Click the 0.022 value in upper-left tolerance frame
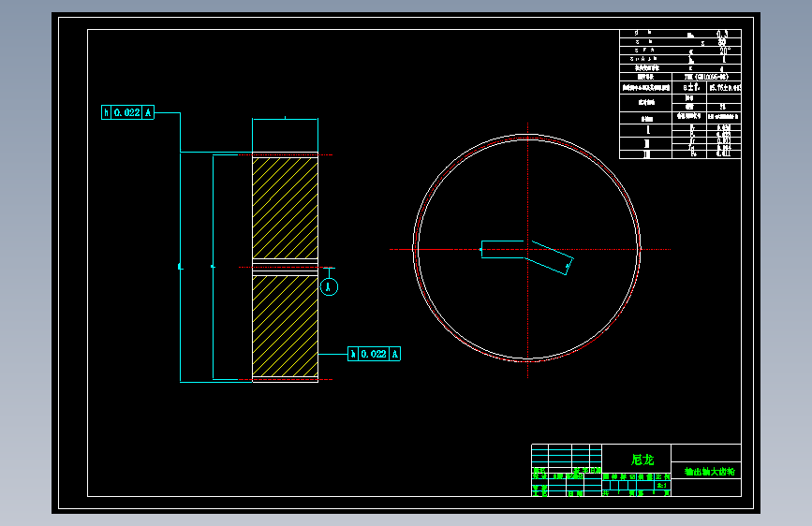Screen dimensions: 812x526 point(126,112)
